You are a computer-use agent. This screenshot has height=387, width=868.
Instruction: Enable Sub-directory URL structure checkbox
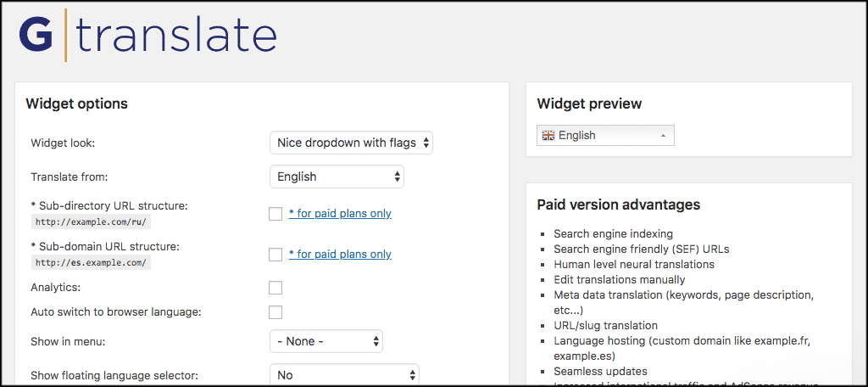(275, 214)
